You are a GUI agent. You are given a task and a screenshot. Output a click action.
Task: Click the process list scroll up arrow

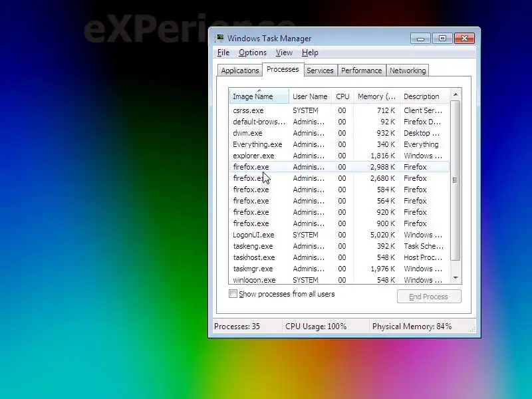click(456, 94)
